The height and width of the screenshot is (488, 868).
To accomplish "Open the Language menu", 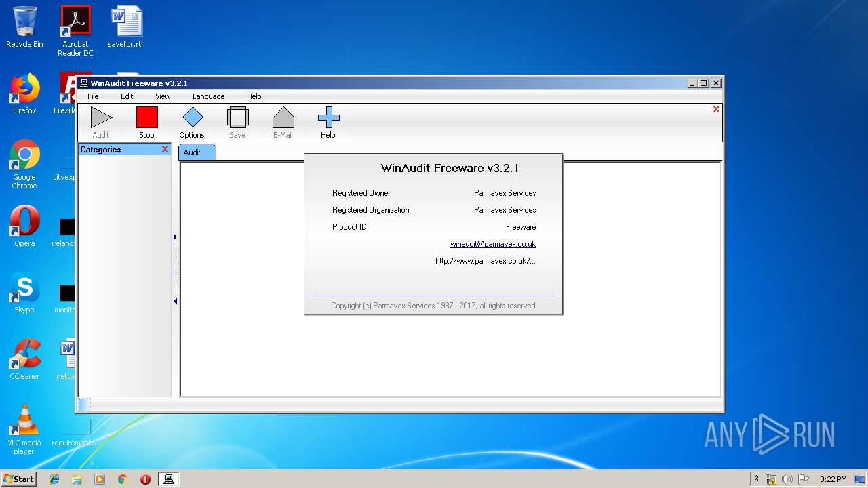I will (208, 96).
